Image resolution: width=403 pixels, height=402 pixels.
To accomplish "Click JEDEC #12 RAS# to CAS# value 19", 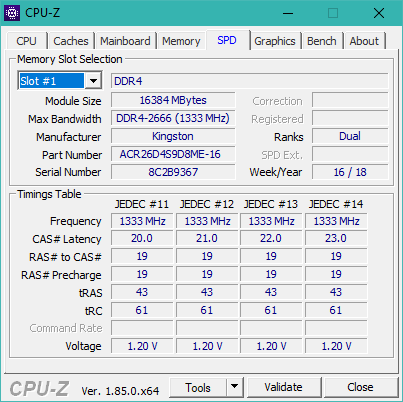I will [207, 256].
